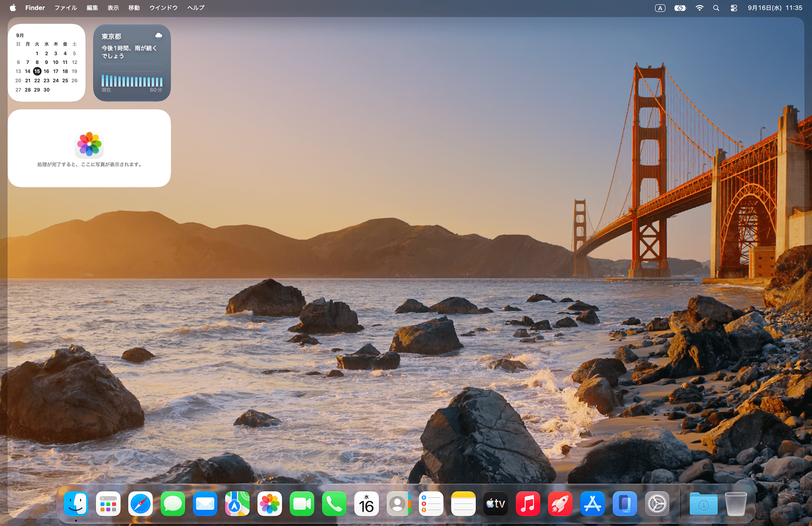Viewport: 812px width, 526px height.
Task: Open the ウインドウ menu
Action: (x=163, y=8)
